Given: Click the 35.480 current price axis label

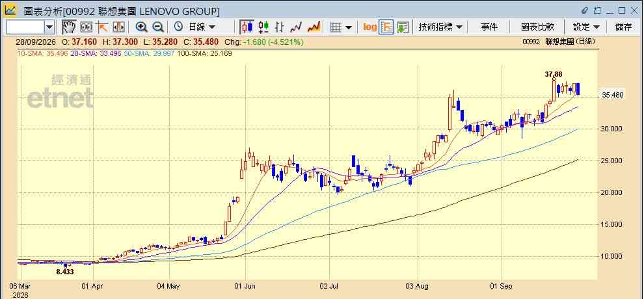Looking at the screenshot, I should [x=612, y=95].
